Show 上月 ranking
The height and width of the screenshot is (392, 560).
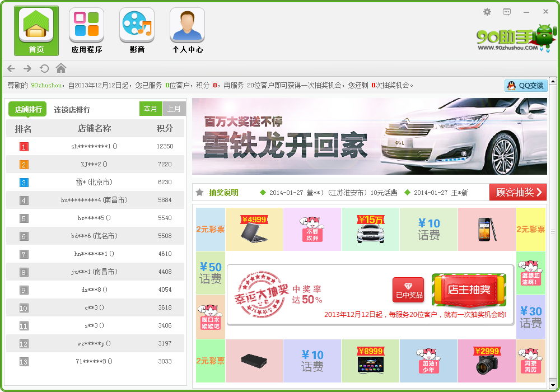pos(174,109)
